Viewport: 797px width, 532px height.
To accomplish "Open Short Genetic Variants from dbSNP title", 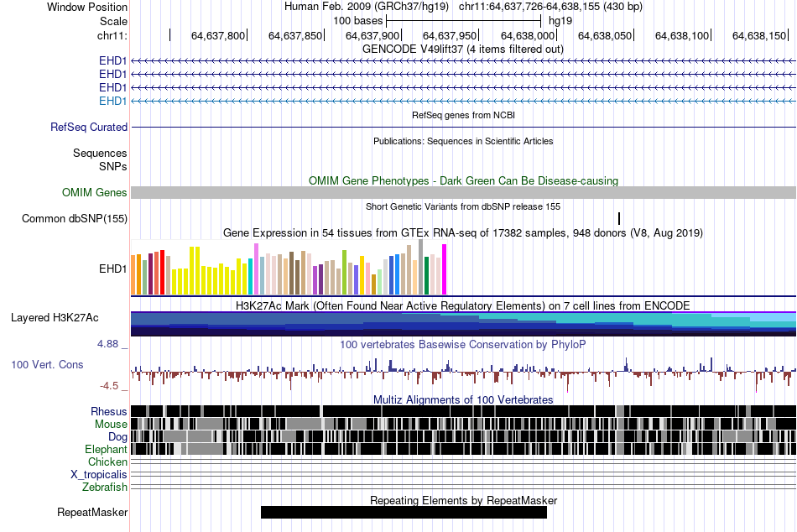I will [463, 207].
